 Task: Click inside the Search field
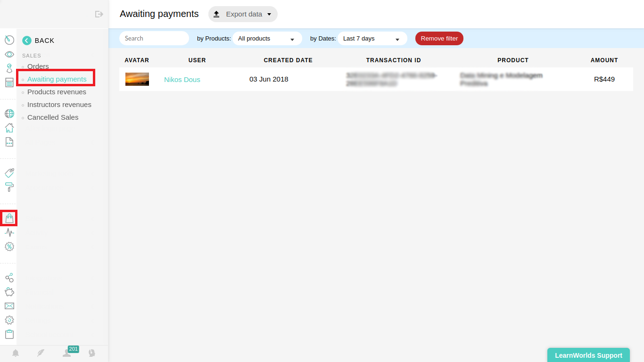click(x=154, y=38)
